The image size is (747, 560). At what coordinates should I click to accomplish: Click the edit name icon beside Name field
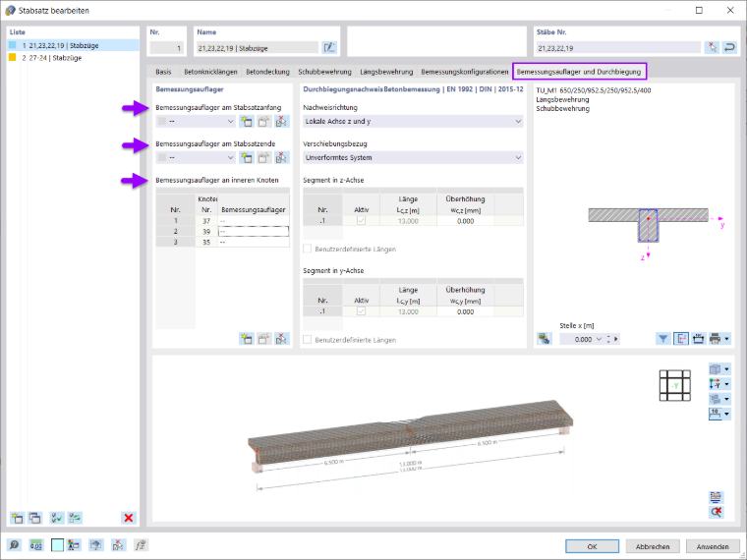click(x=328, y=47)
